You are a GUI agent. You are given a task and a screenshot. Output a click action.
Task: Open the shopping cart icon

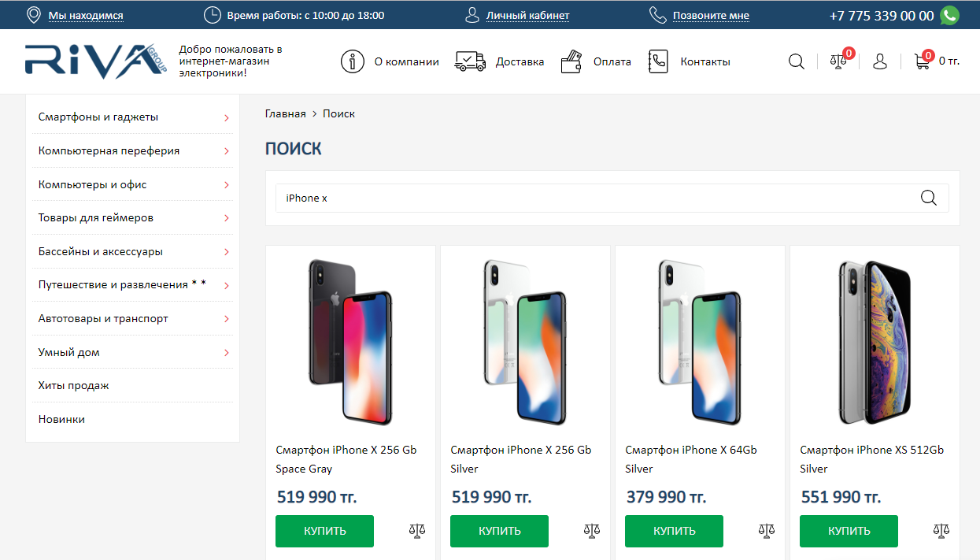[922, 61]
